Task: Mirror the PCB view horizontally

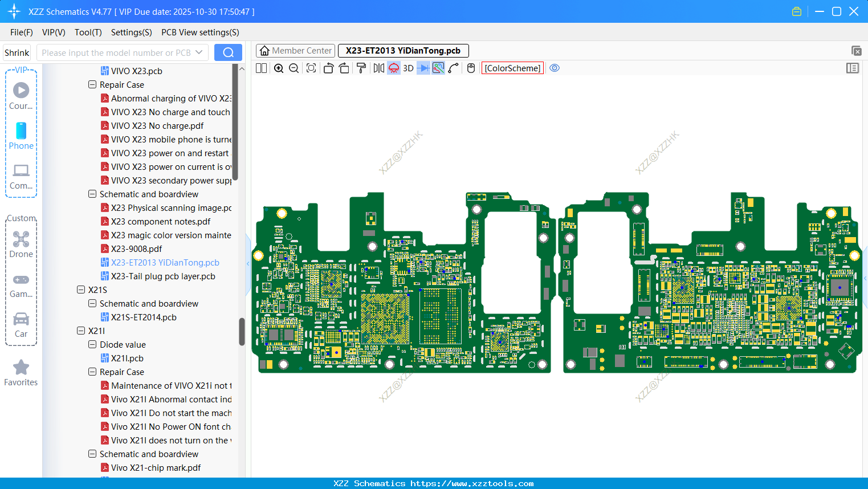Action: tap(378, 68)
